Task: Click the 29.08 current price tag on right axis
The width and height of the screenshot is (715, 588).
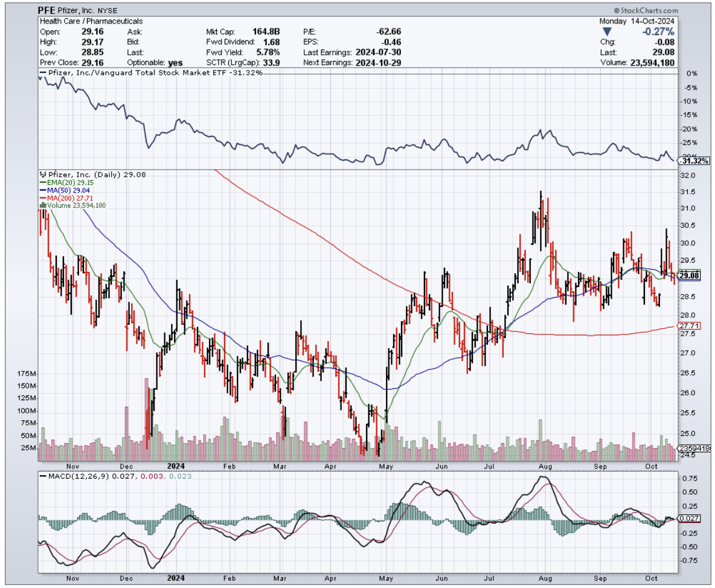Action: (689, 276)
